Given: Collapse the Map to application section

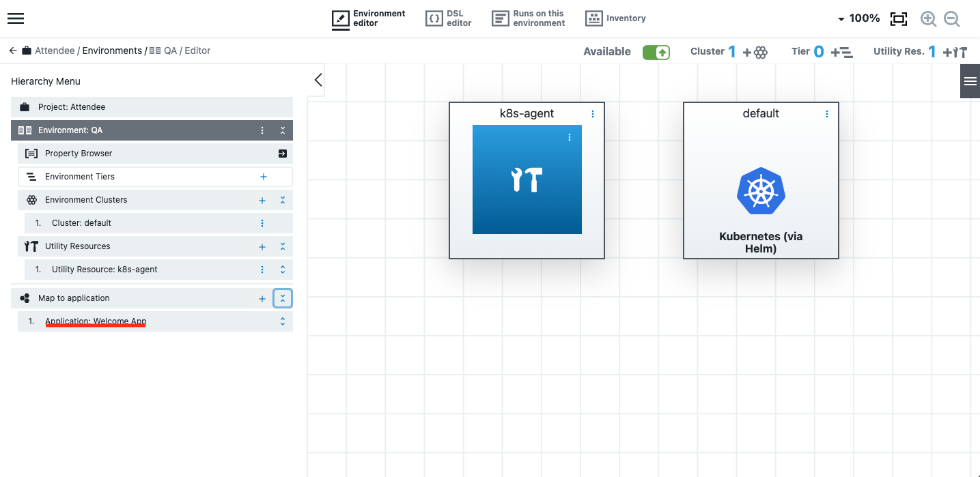Looking at the screenshot, I should pos(283,298).
